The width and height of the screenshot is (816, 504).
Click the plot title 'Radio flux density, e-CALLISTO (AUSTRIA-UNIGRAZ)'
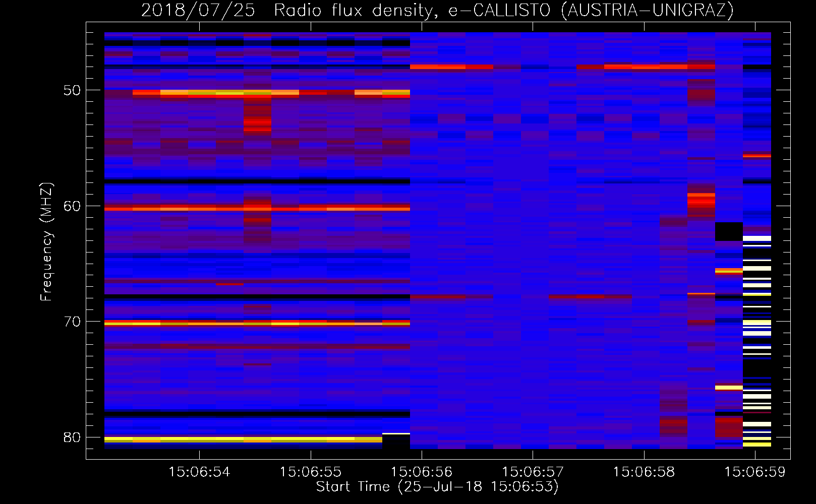[x=504, y=10]
